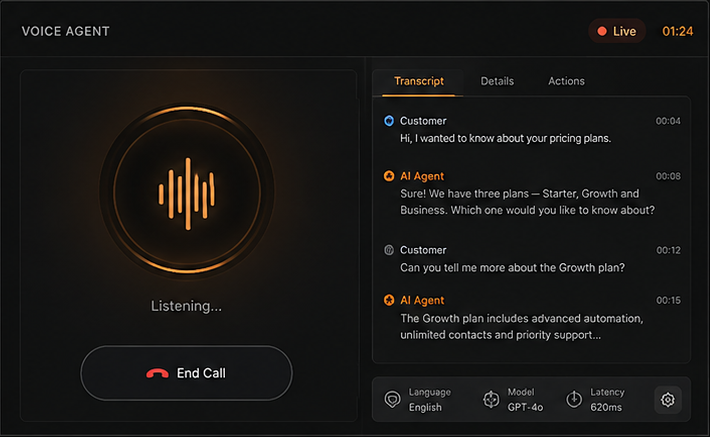This screenshot has width=710, height=437.
Task: Click the 00:04 timestamp
Action: [668, 121]
